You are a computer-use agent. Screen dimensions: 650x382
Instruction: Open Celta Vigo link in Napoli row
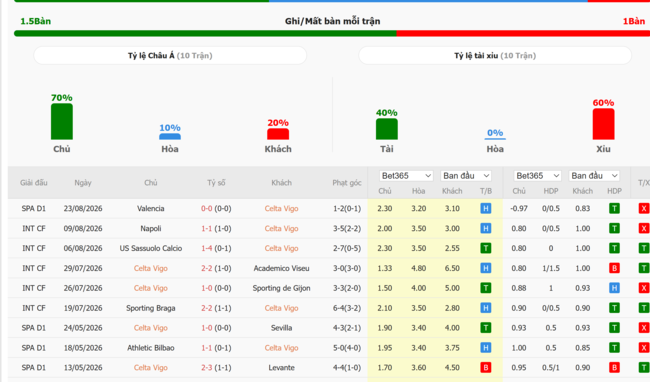tap(281, 228)
